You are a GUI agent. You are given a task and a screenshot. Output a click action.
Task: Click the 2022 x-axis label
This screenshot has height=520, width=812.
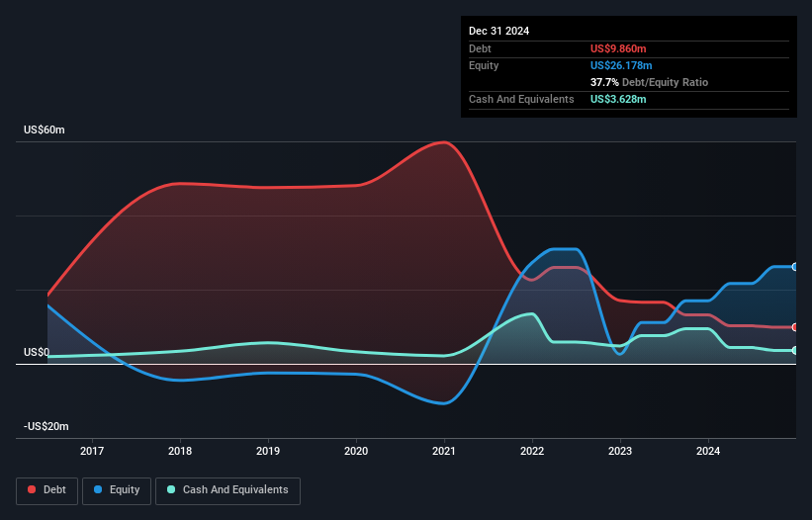pyautogui.click(x=532, y=451)
